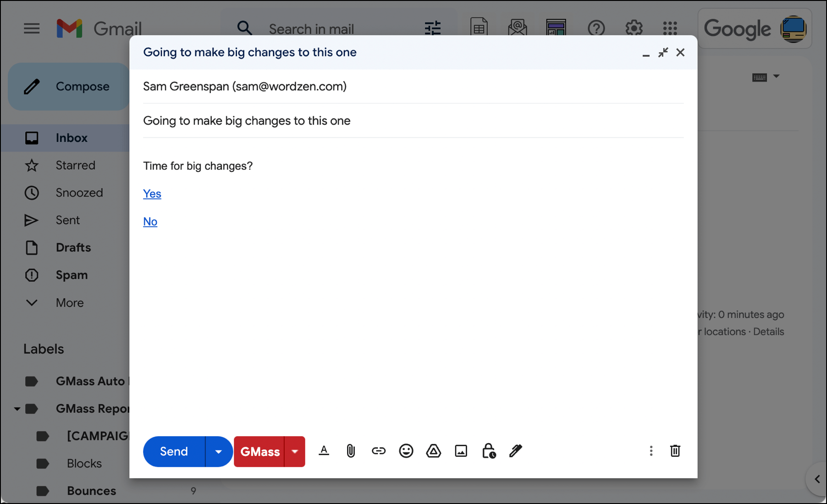
Task: Open the Bounces label
Action: click(x=91, y=491)
